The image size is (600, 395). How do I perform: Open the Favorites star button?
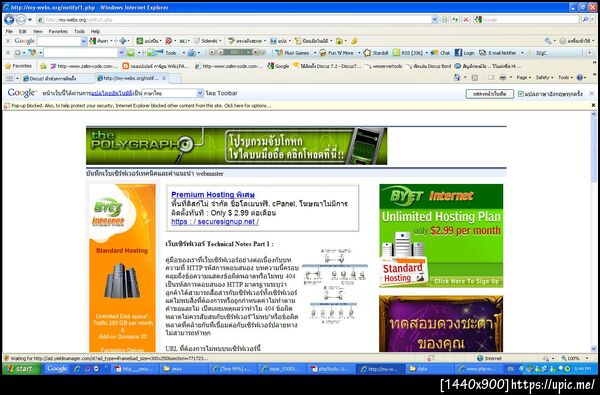tap(18, 66)
